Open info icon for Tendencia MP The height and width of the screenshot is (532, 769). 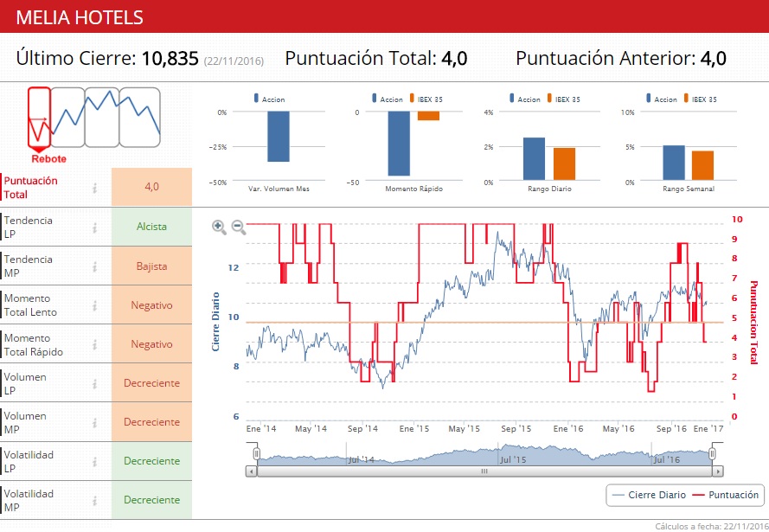pos(94,266)
